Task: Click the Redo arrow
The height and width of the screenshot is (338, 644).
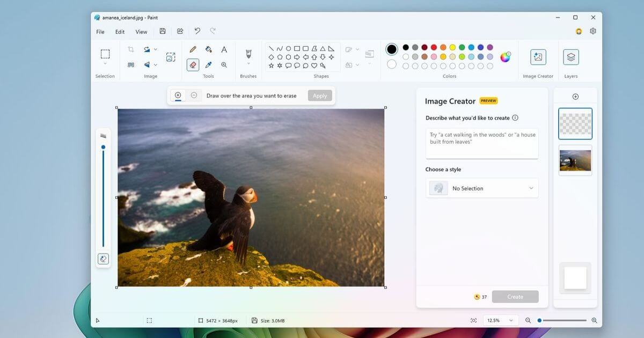Action: [213, 31]
